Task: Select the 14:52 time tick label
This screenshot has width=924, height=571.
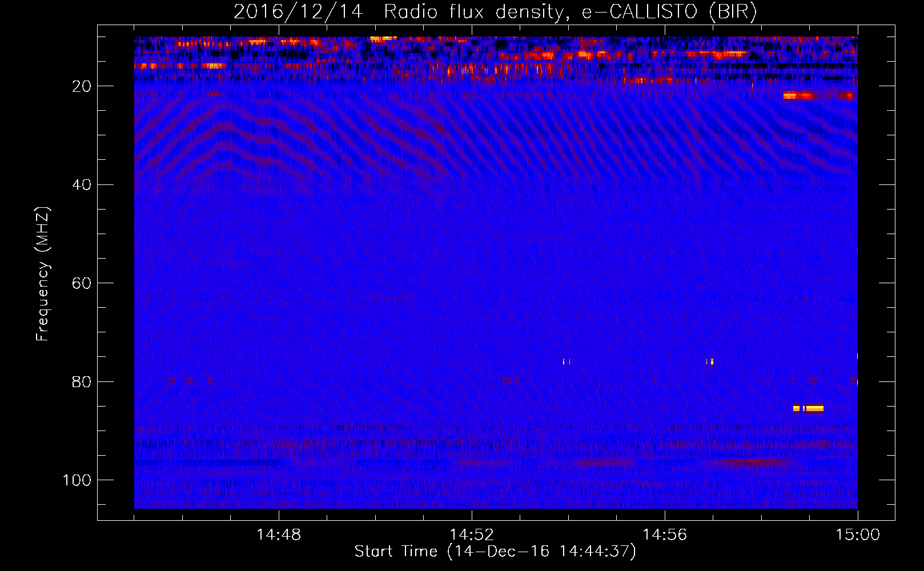Action: pos(472,535)
